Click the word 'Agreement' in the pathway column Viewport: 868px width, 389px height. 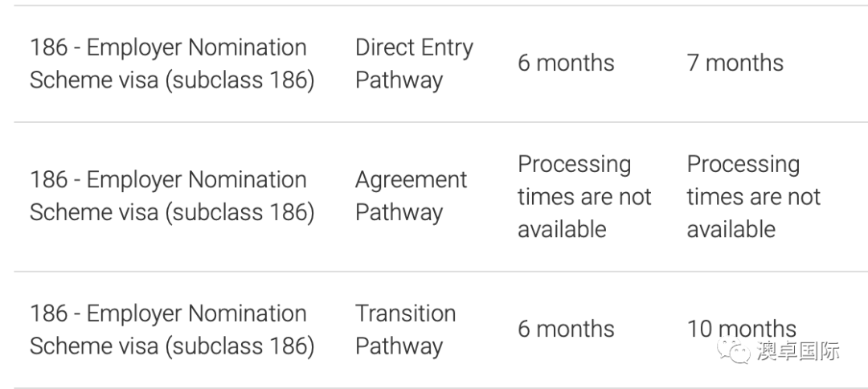pyautogui.click(x=411, y=180)
